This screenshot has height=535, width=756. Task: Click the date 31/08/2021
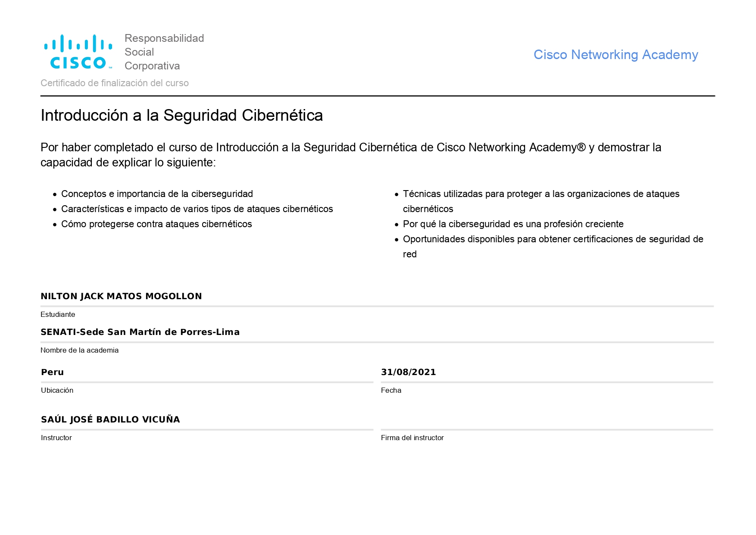[408, 372]
